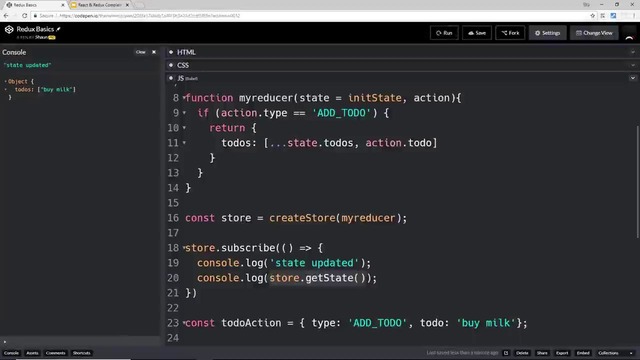Click the CodePen logo icon
This screenshot has height=360, width=640.
click(x=9, y=29)
